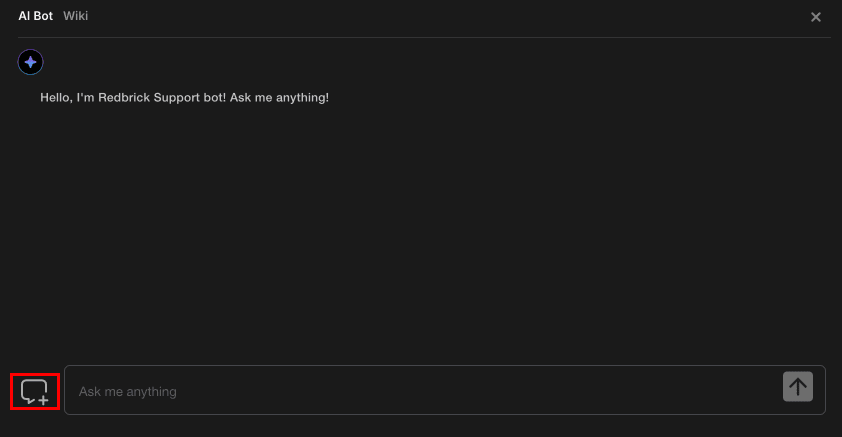The image size is (842, 437).
Task: Click the bot greeting message text
Action: [x=184, y=98]
